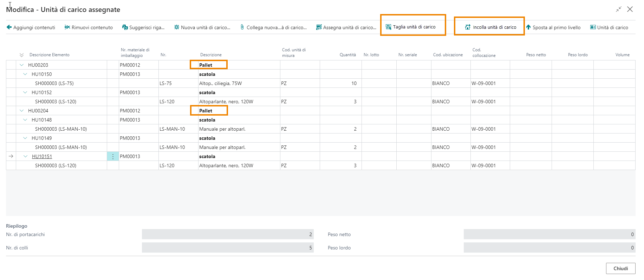Collapse all rows with header chevron
The width and height of the screenshot is (644, 280).
(22, 55)
